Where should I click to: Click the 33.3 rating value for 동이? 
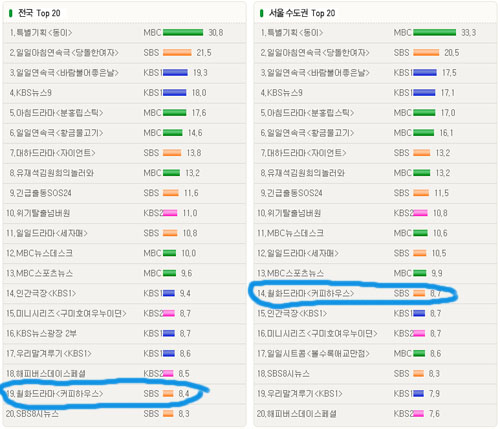(x=468, y=33)
